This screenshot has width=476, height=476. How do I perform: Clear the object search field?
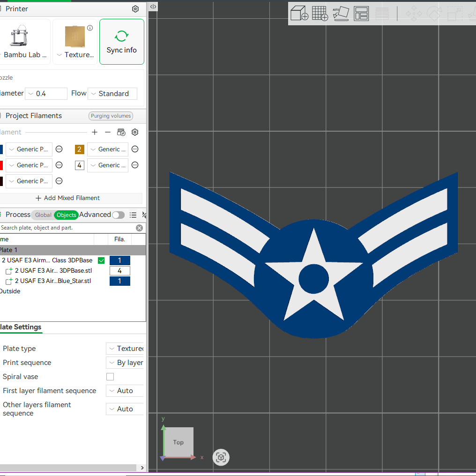[x=139, y=228]
